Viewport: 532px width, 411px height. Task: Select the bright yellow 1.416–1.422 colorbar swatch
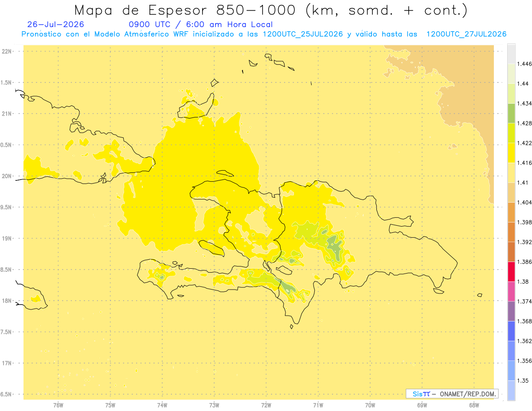coord(511,153)
